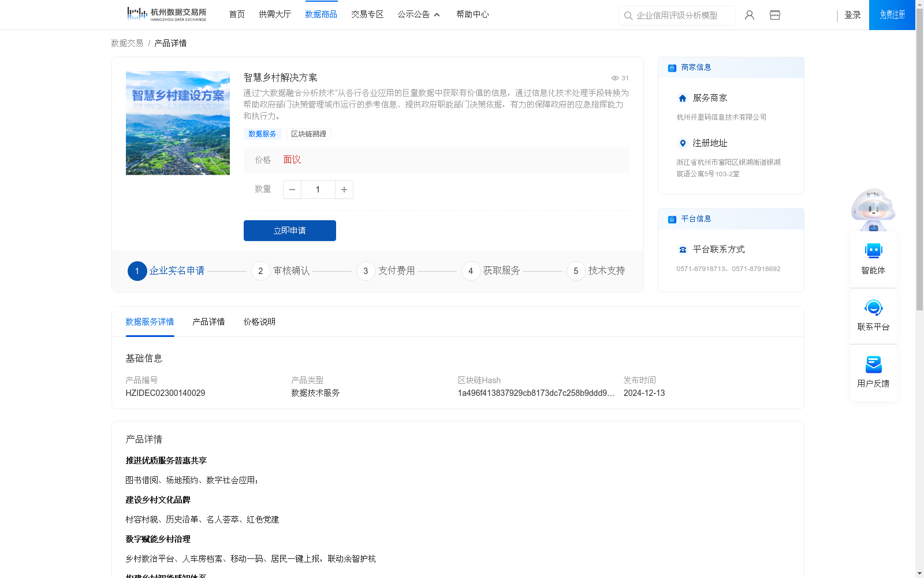Click the publish date 2024-12-13
The height and width of the screenshot is (578, 924).
point(644,393)
